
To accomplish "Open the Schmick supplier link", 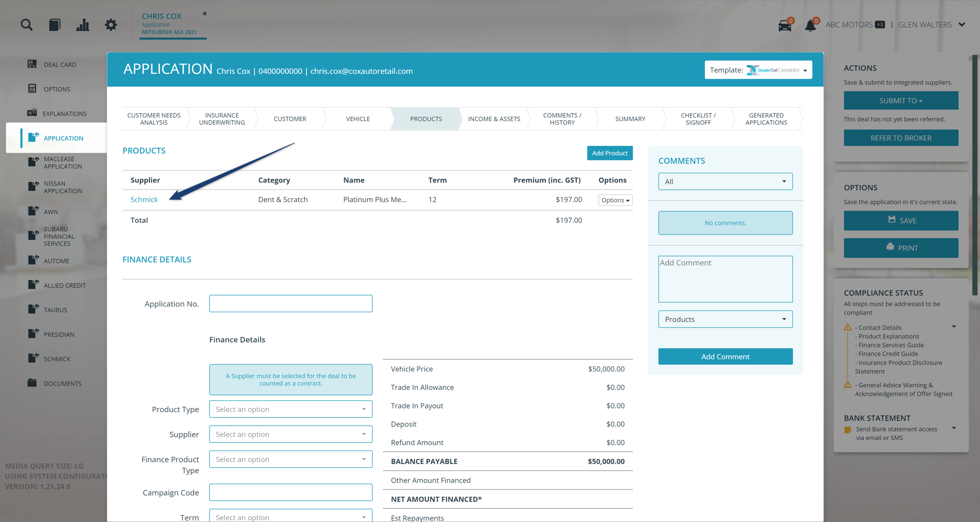I will tap(144, 199).
